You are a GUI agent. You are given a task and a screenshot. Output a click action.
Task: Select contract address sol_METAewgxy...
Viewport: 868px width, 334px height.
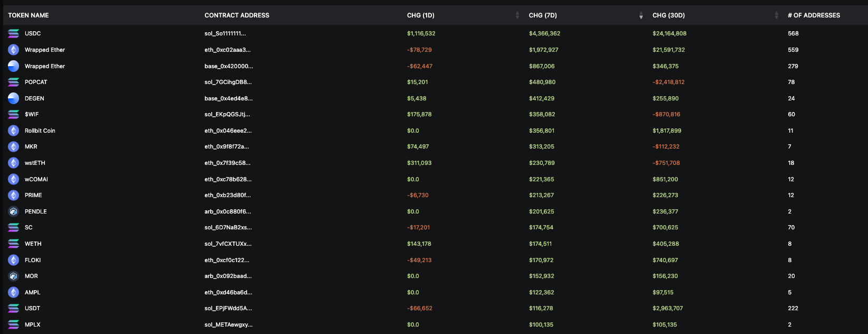point(229,324)
